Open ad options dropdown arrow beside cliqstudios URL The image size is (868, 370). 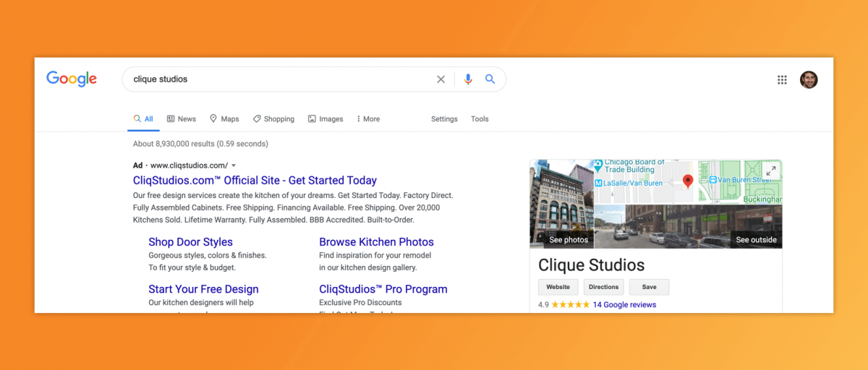234,165
